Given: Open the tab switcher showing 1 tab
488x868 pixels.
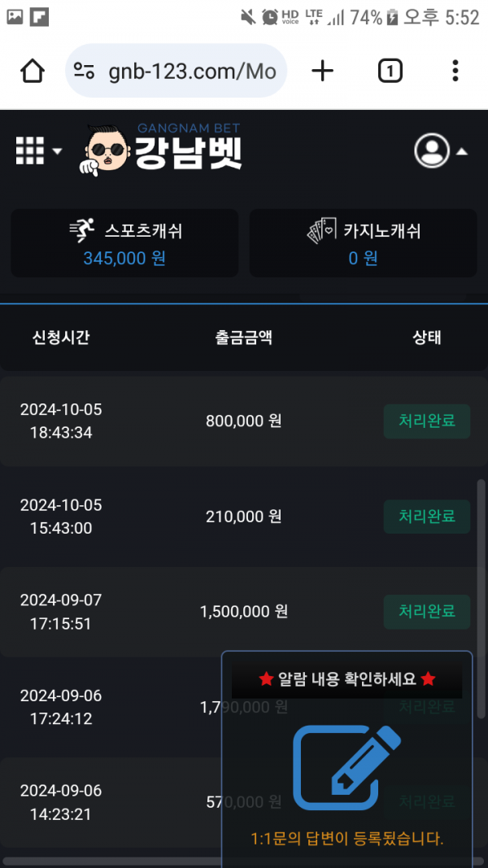Looking at the screenshot, I should click(x=390, y=72).
